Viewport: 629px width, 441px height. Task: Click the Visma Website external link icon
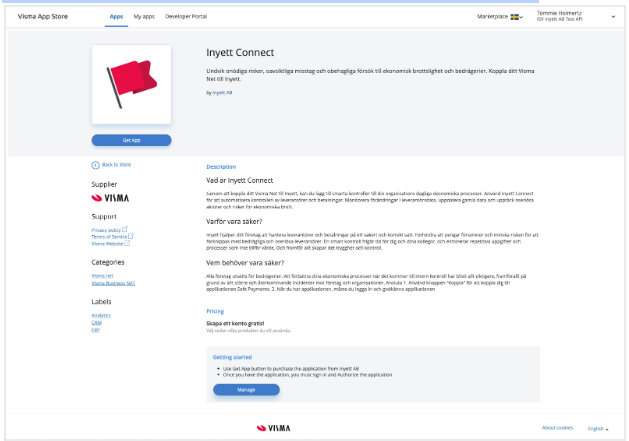(127, 243)
